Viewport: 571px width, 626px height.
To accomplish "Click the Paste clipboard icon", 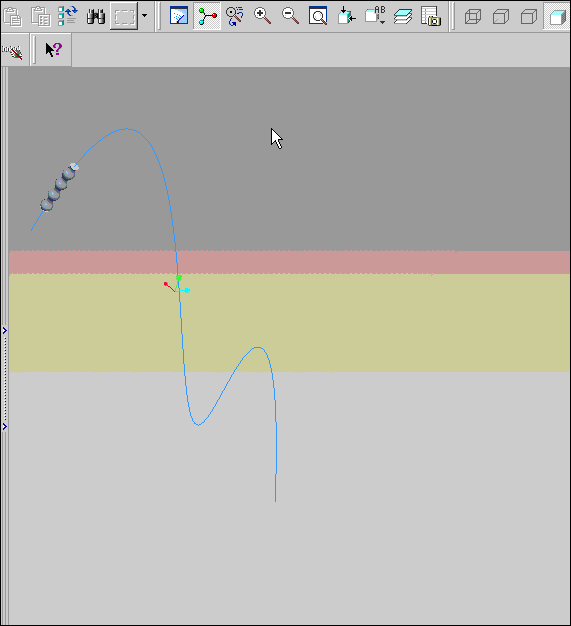I will point(13,16).
